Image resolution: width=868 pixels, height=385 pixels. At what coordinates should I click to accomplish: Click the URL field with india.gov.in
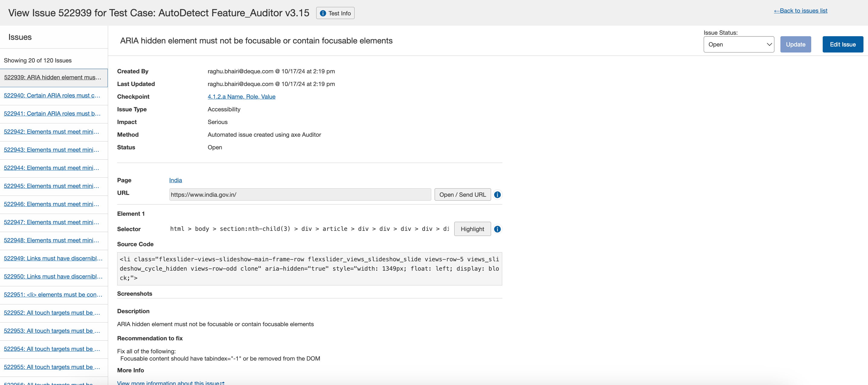300,195
